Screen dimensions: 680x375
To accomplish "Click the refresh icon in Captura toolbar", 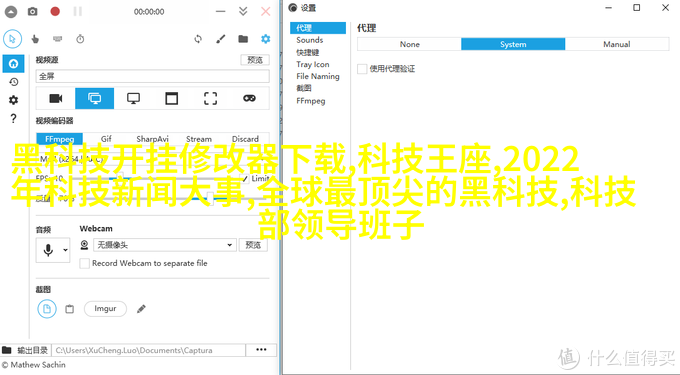I will 198,39.
